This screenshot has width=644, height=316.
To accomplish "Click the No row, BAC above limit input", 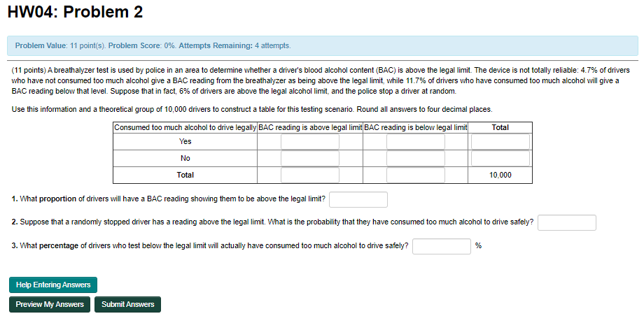I will pyautogui.click(x=310, y=159).
